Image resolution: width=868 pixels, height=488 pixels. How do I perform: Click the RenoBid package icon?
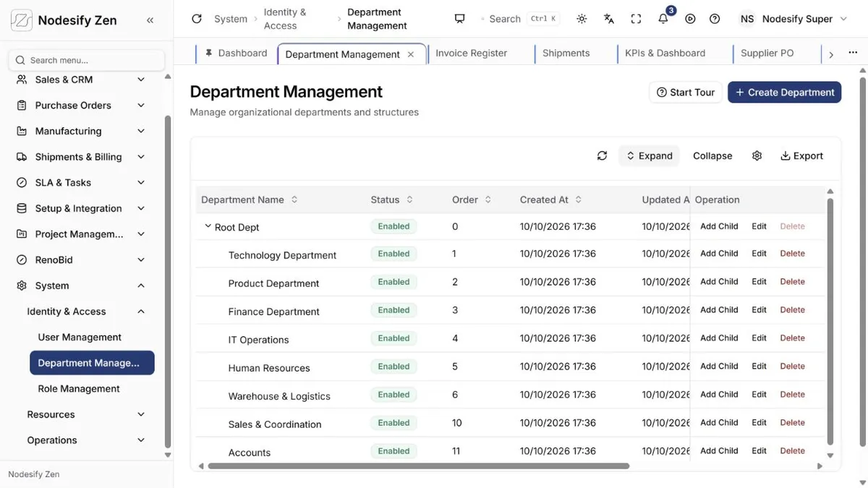[x=22, y=260]
